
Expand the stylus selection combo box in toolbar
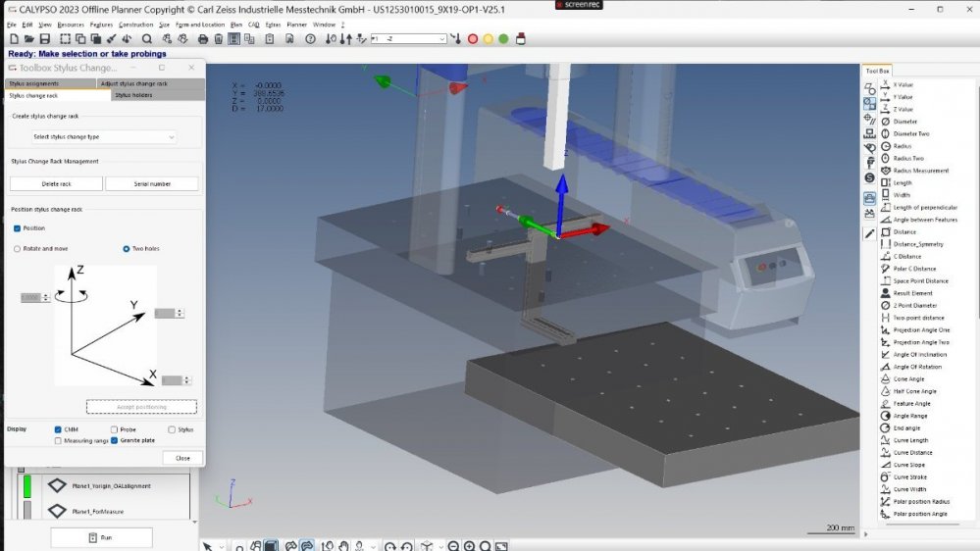[x=441, y=39]
